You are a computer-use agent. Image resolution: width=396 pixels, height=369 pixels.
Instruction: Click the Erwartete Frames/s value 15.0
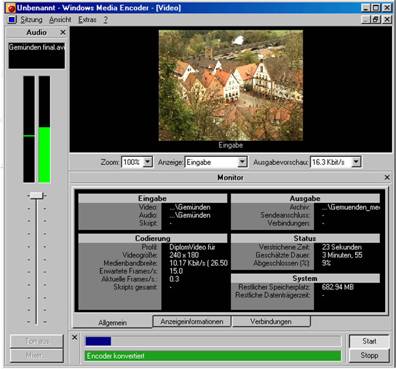coord(176,271)
